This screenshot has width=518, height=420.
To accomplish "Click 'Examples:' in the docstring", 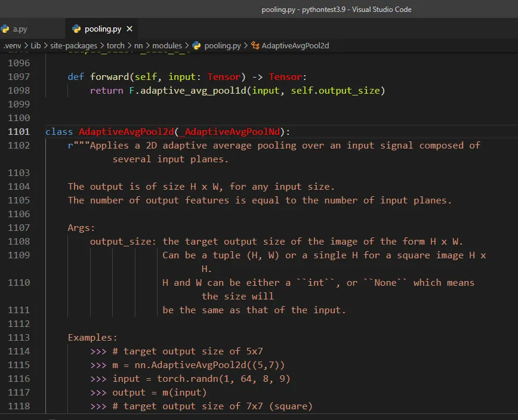I will pos(92,338).
